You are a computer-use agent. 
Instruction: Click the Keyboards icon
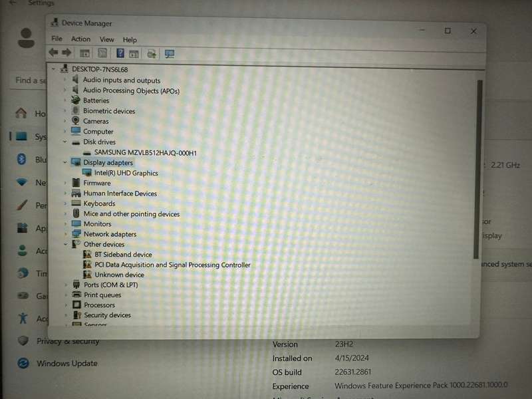point(76,203)
